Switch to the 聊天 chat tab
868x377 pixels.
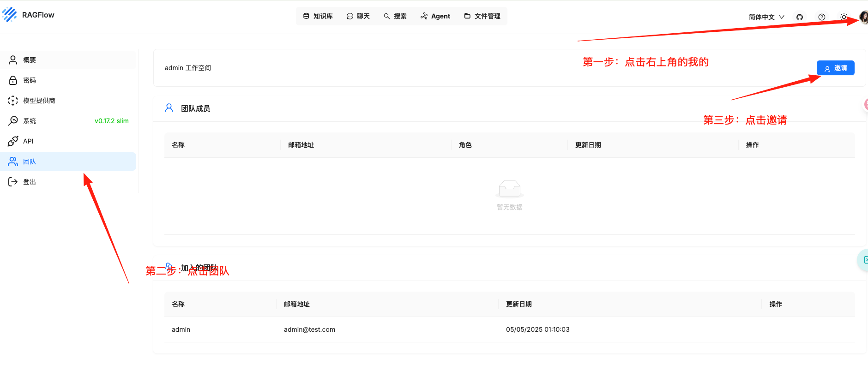tap(358, 16)
